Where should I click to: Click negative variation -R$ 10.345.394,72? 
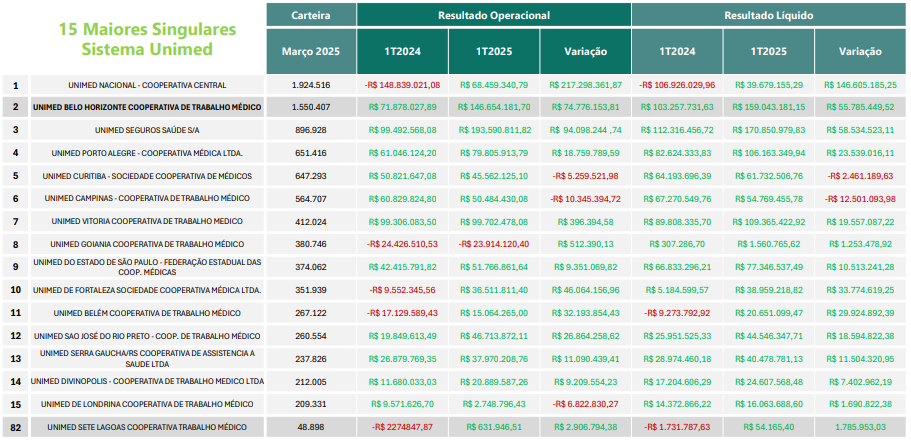(586, 199)
